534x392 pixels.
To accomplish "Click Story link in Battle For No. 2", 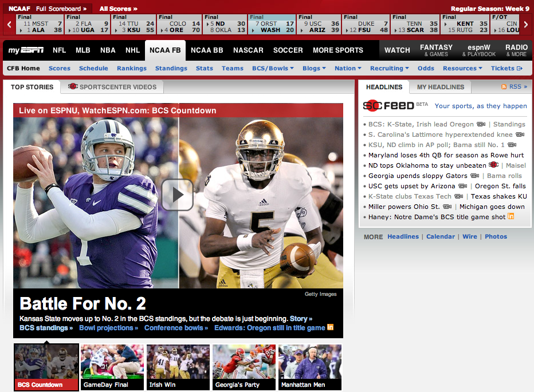I will pyautogui.click(x=301, y=319).
